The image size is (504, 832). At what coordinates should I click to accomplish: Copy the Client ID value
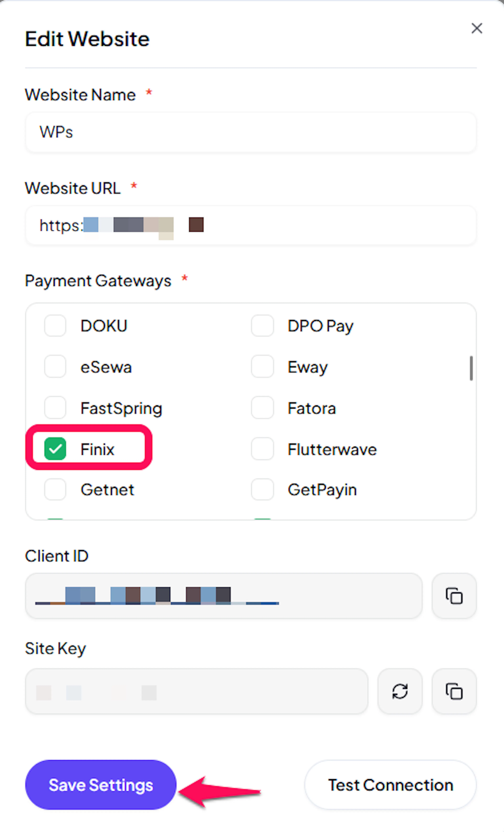coord(454,596)
